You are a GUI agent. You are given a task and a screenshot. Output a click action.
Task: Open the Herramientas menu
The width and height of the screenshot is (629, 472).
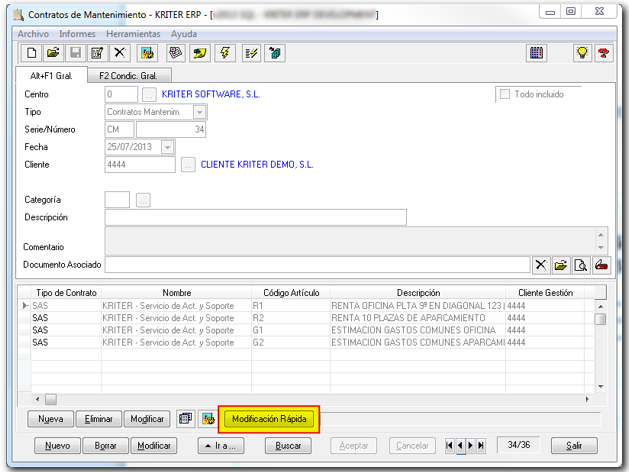click(x=133, y=34)
